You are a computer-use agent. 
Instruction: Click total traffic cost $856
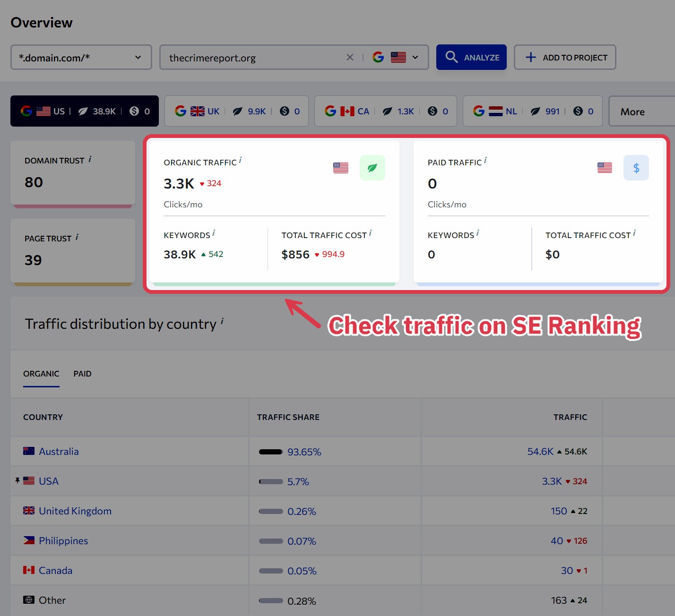[295, 255]
